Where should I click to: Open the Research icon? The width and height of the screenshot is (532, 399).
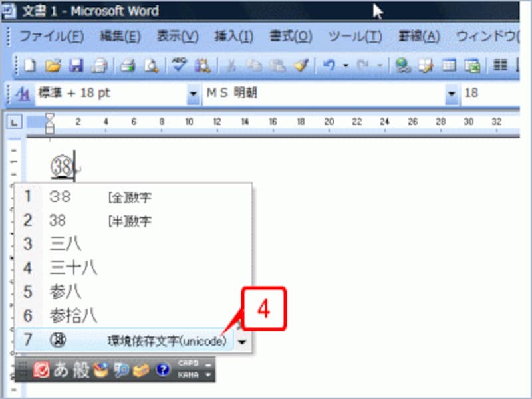point(203,65)
